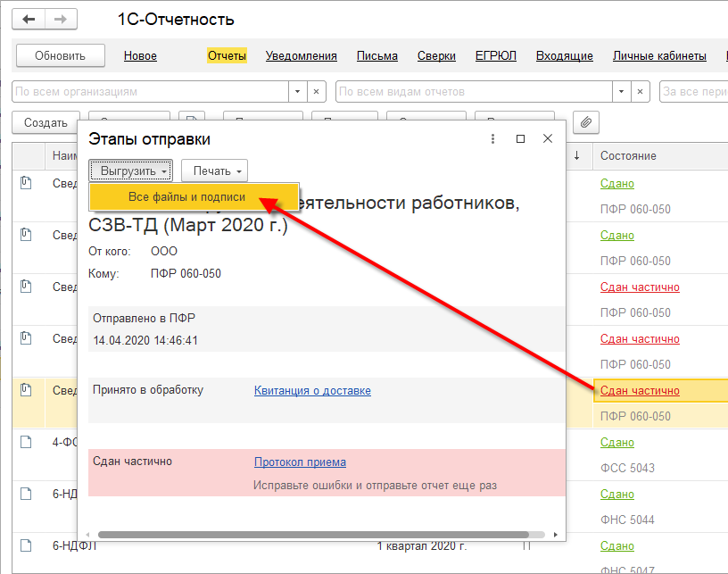Choose Все файлы и подписи menu item
The width and height of the screenshot is (728, 574).
tap(194, 197)
